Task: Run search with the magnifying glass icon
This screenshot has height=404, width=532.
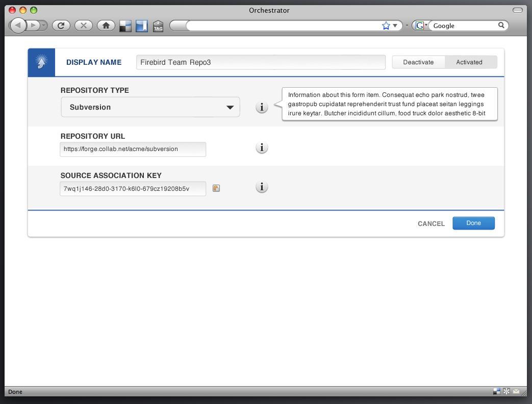Action: click(x=501, y=25)
